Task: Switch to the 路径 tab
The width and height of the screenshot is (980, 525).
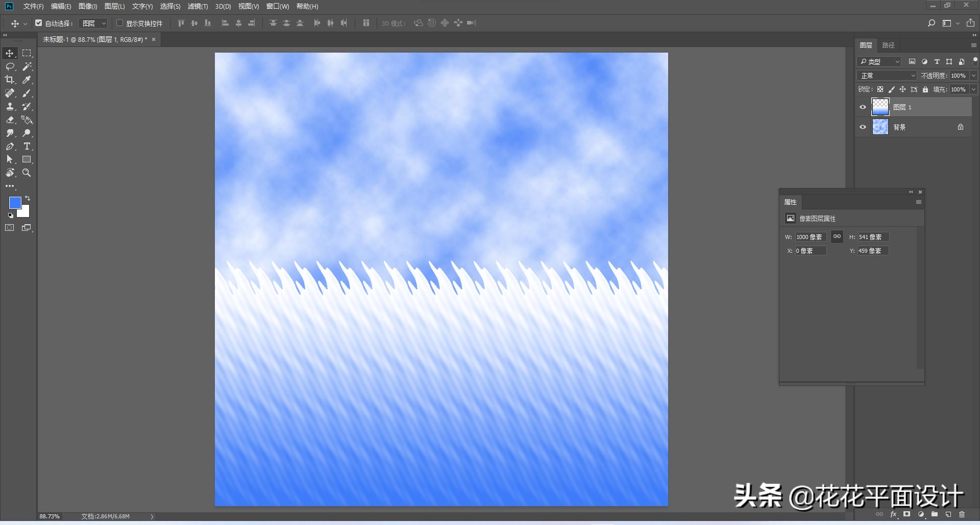Action: pos(888,45)
